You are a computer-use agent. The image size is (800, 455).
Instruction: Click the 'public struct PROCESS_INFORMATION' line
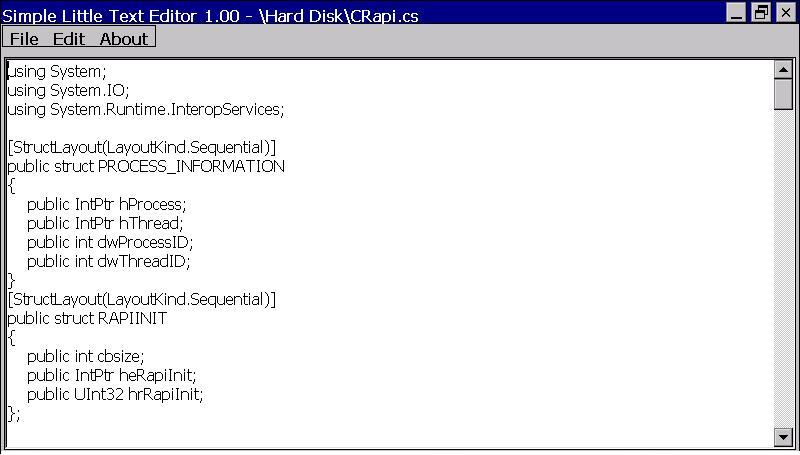(x=145, y=166)
